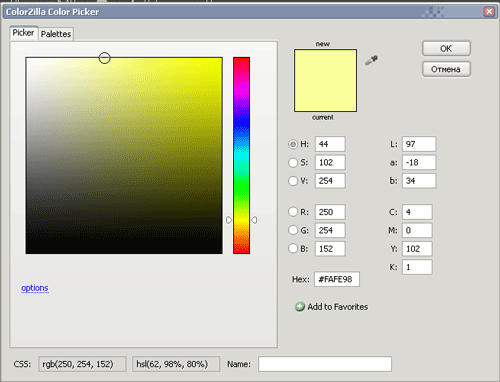This screenshot has width=500, height=382.
Task: Click the vertical hue spectrum bar
Action: tap(241, 155)
